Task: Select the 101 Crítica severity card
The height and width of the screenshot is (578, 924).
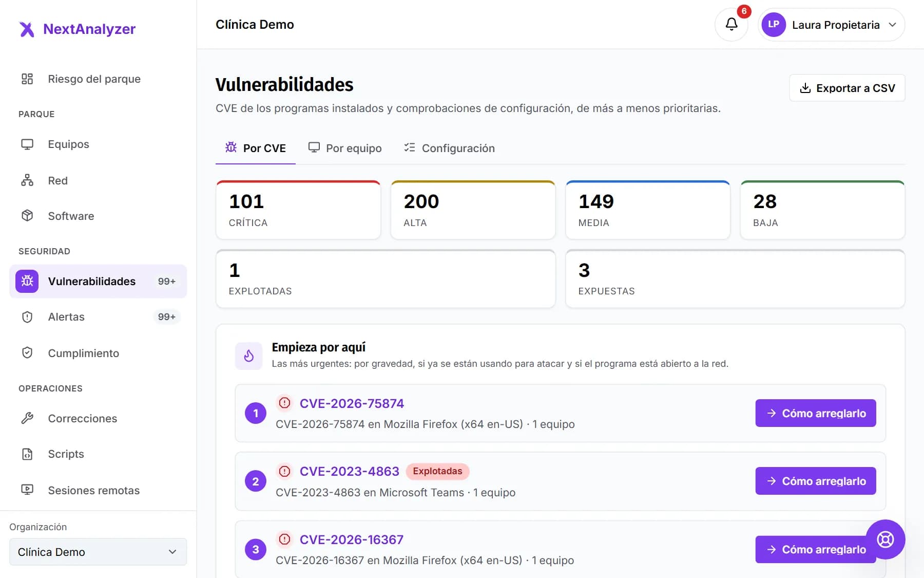Action: (298, 210)
